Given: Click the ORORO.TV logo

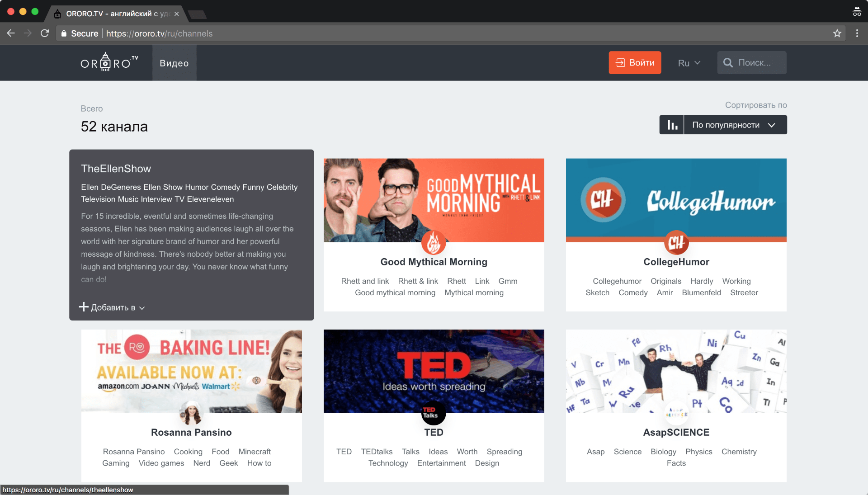Looking at the screenshot, I should [x=109, y=62].
